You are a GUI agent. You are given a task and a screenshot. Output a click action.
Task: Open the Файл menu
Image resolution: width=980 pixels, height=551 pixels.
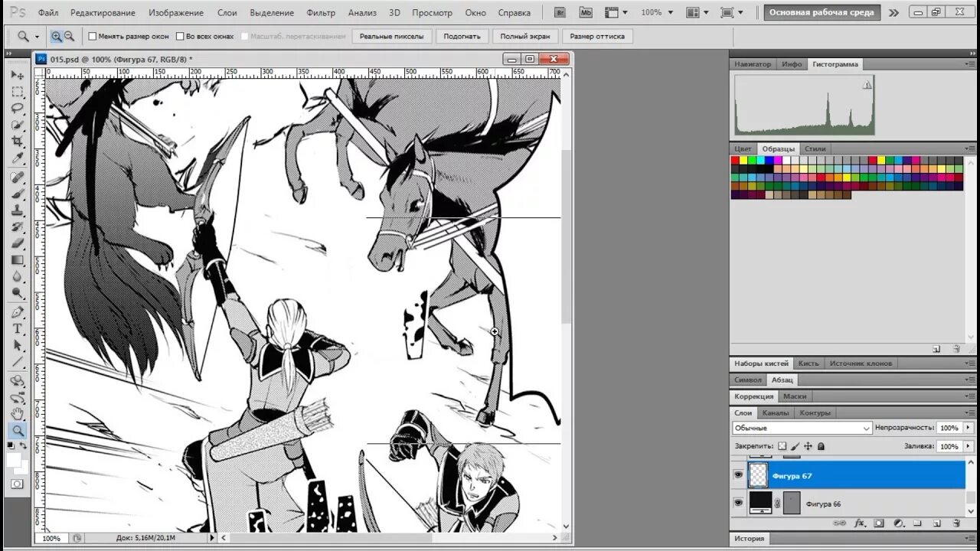(x=48, y=12)
